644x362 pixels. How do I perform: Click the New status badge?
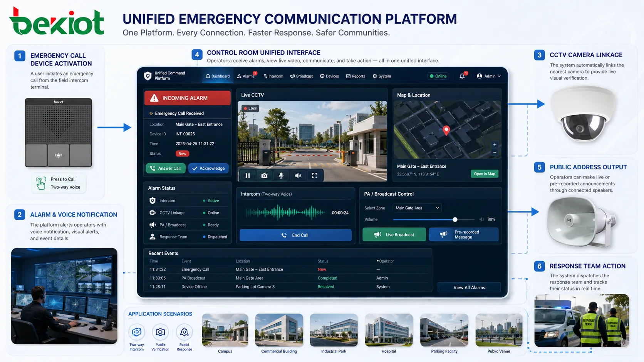pyautogui.click(x=182, y=153)
